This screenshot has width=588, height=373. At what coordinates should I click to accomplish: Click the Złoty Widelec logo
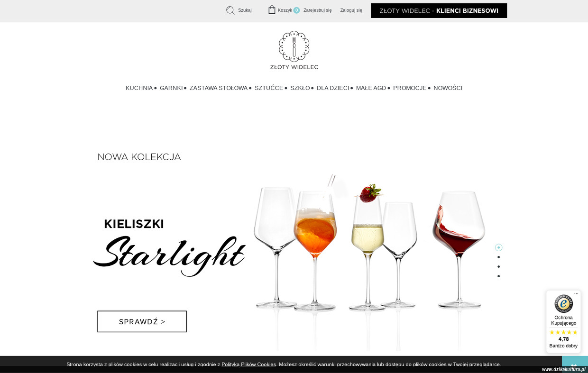click(x=294, y=50)
